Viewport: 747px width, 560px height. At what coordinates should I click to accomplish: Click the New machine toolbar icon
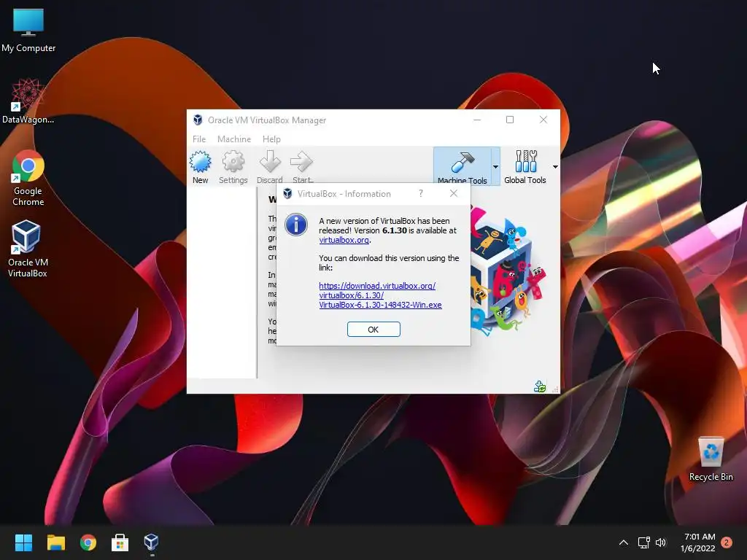point(200,167)
